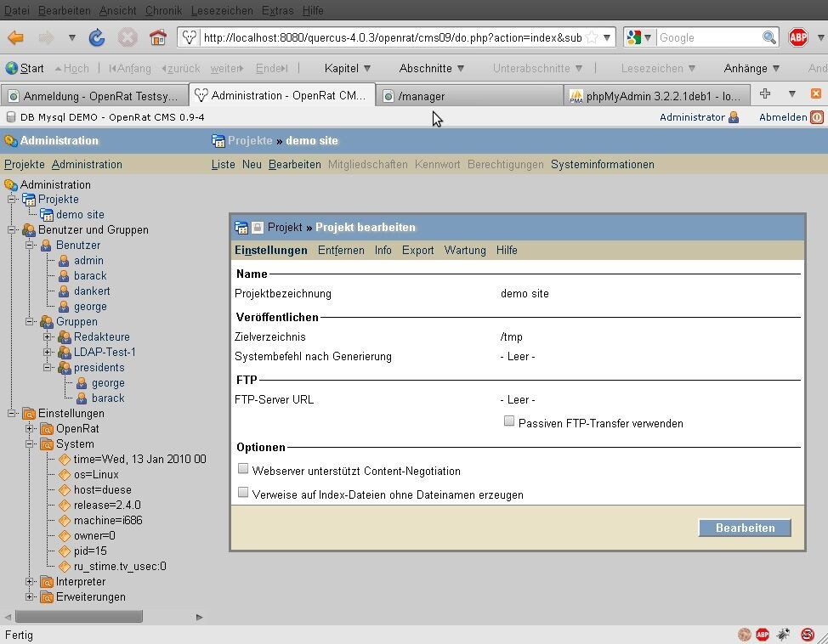Open the Abschnitte dropdown
This screenshot has width=828, height=644.
coord(431,68)
